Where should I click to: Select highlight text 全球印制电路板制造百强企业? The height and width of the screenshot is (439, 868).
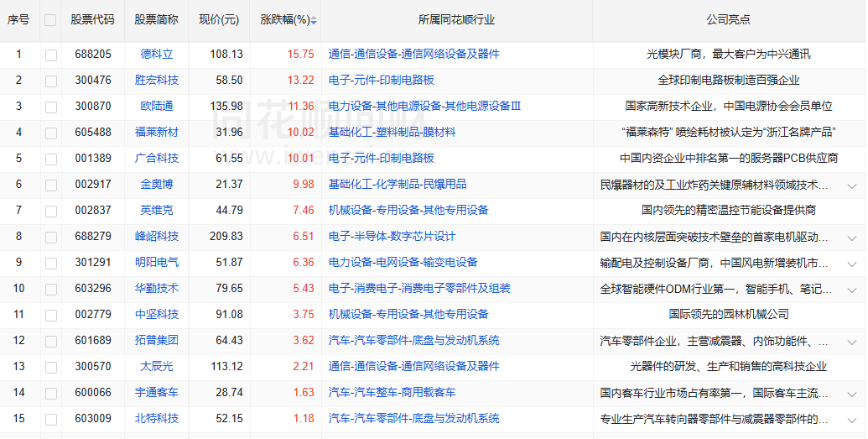pos(729,81)
